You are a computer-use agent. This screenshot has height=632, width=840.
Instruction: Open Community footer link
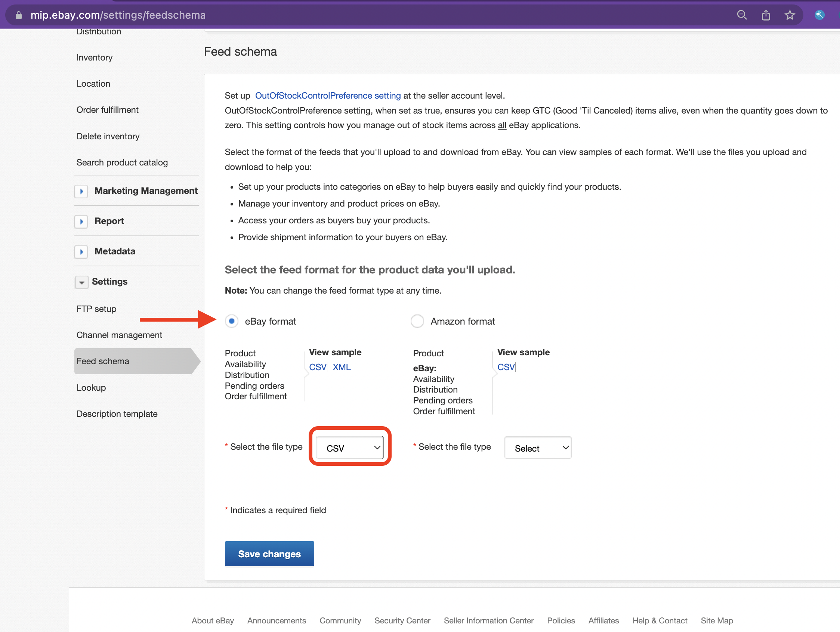[340, 621]
